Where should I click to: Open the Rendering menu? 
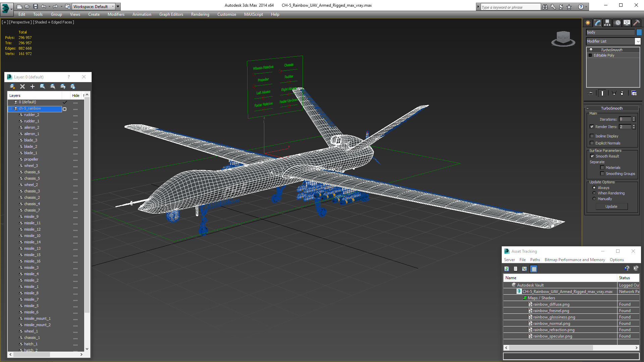click(x=200, y=14)
